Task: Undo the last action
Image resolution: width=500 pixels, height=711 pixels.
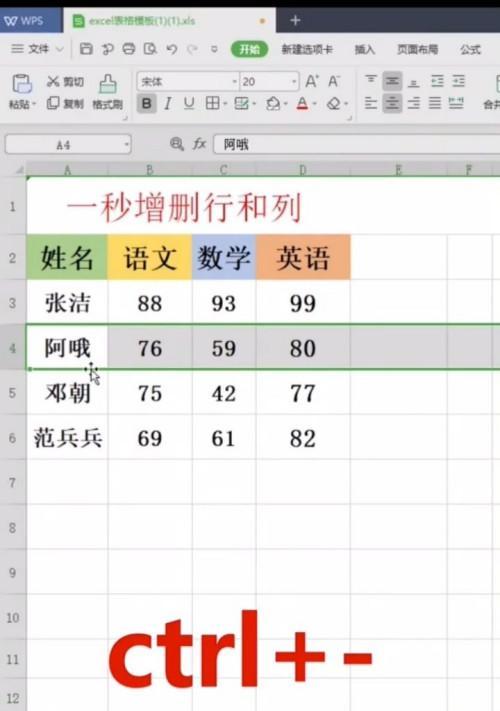Action: pyautogui.click(x=171, y=49)
